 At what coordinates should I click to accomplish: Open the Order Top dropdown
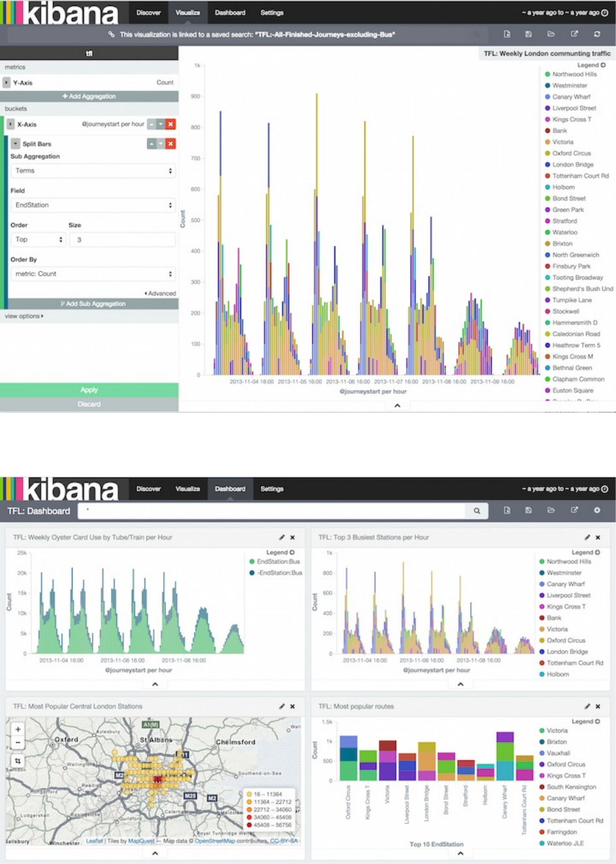[39, 240]
